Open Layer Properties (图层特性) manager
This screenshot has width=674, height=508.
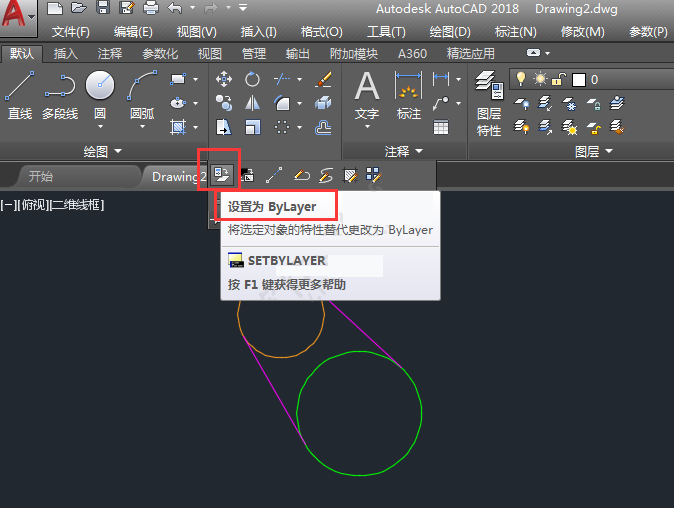point(489,104)
